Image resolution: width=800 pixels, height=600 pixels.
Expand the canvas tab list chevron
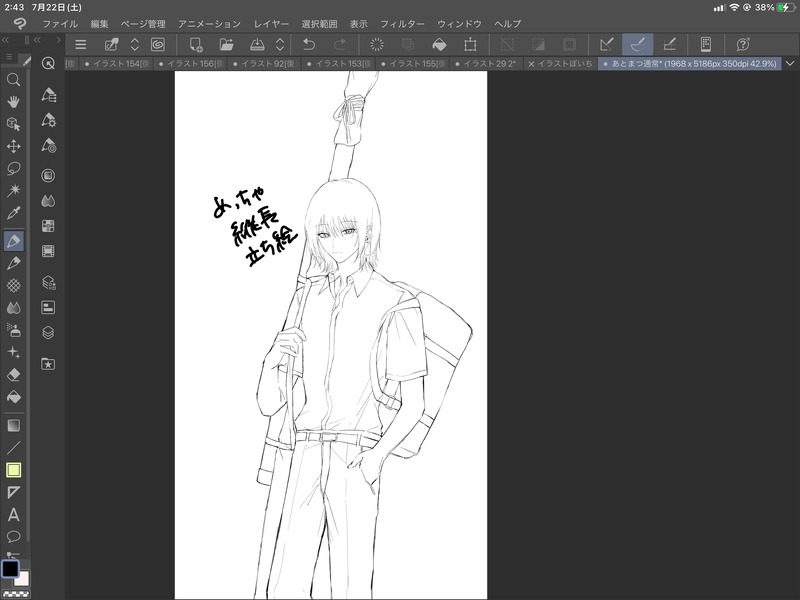[x=790, y=64]
